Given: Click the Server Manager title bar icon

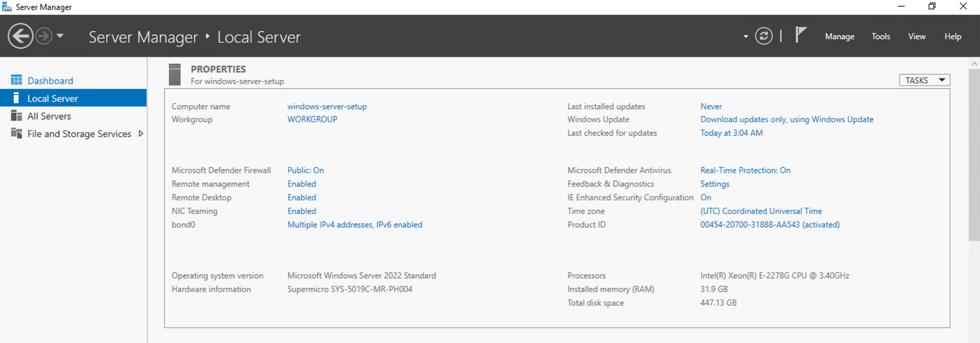Looking at the screenshot, I should coord(7,7).
